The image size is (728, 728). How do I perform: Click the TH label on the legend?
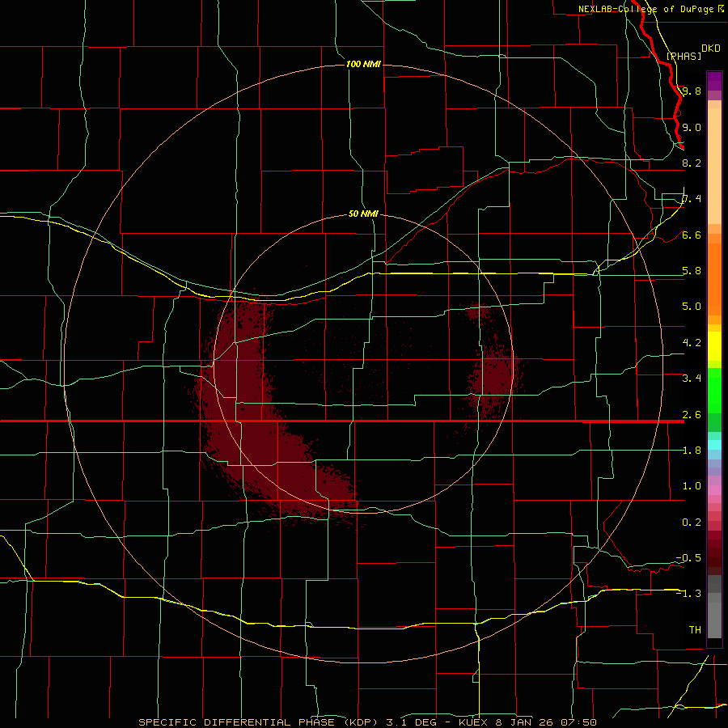(x=695, y=629)
